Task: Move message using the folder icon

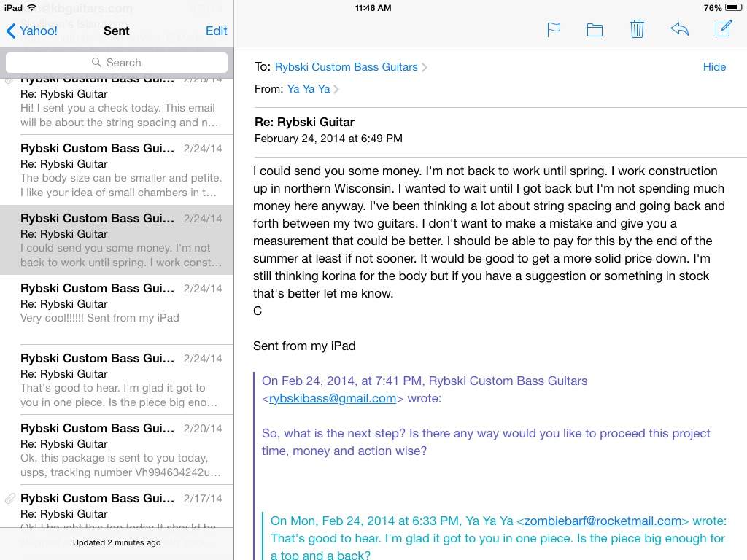Action: click(595, 30)
